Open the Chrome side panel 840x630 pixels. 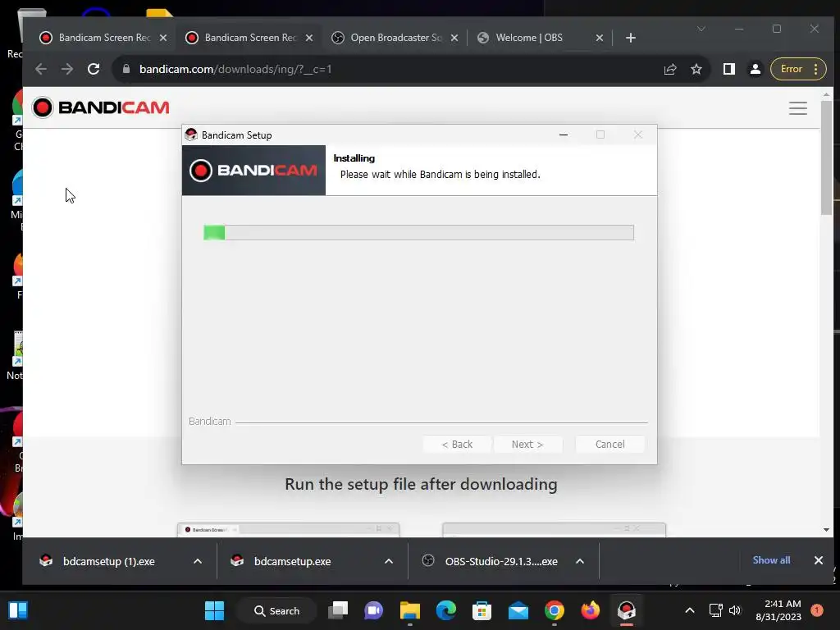pos(728,69)
